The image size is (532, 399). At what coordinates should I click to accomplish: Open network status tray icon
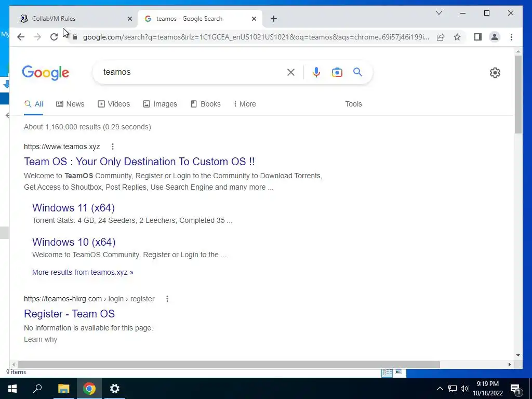pyautogui.click(x=453, y=389)
